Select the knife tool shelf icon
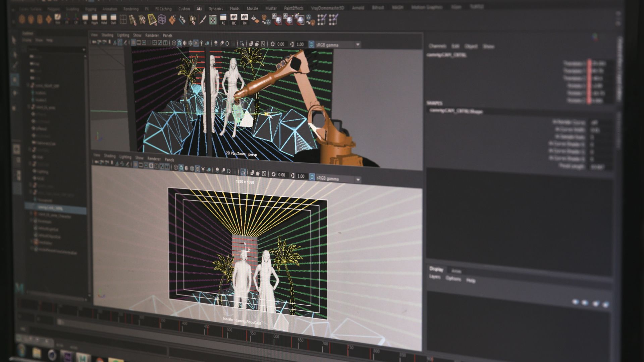 point(203,20)
